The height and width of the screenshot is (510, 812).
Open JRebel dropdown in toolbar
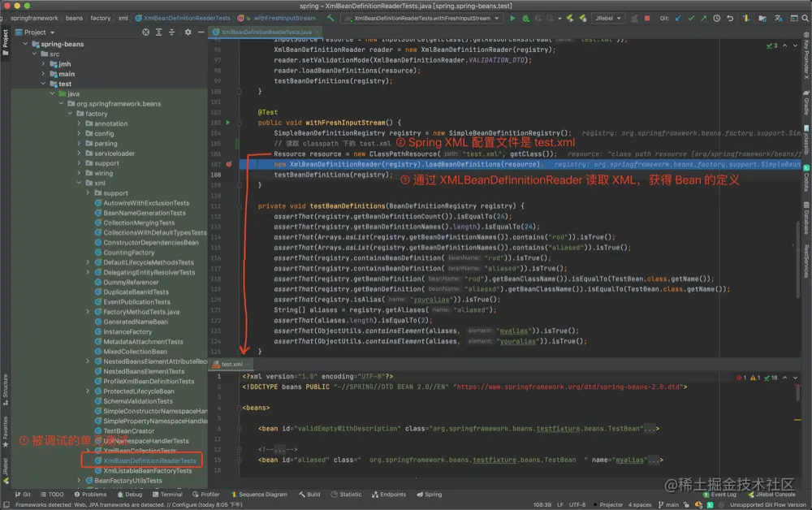click(x=607, y=18)
